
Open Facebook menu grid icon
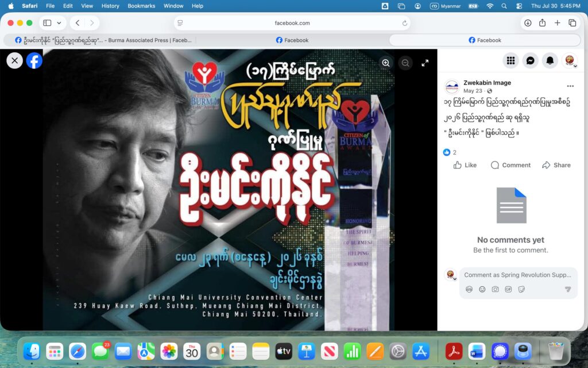click(510, 60)
